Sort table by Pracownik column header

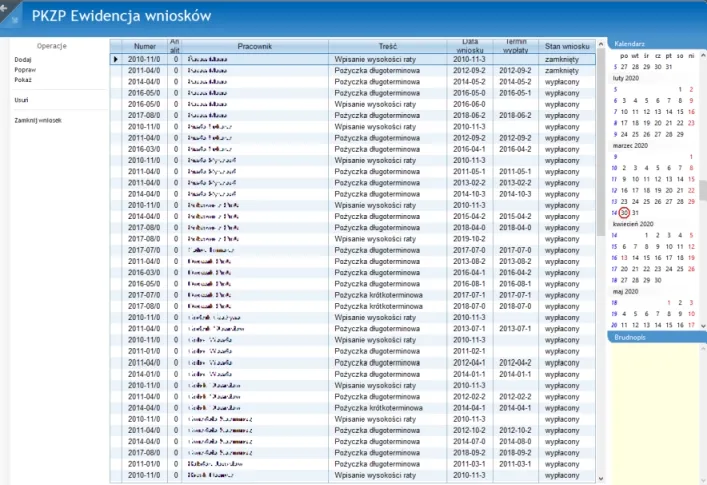pos(257,47)
